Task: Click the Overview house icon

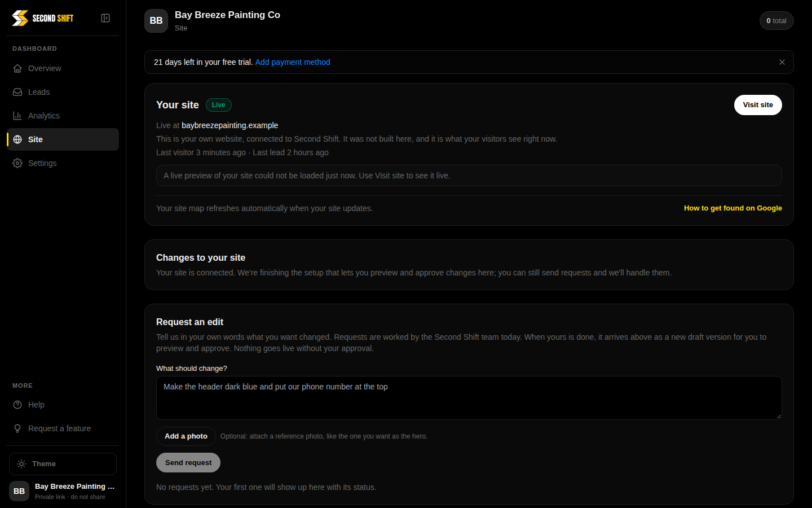Action: coord(17,68)
